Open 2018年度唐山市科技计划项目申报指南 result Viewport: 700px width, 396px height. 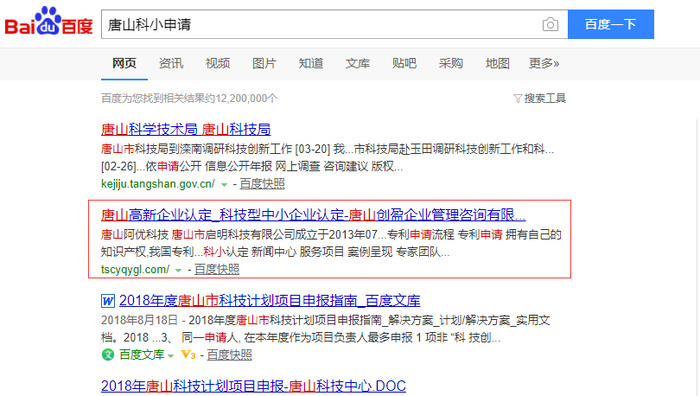click(x=270, y=301)
